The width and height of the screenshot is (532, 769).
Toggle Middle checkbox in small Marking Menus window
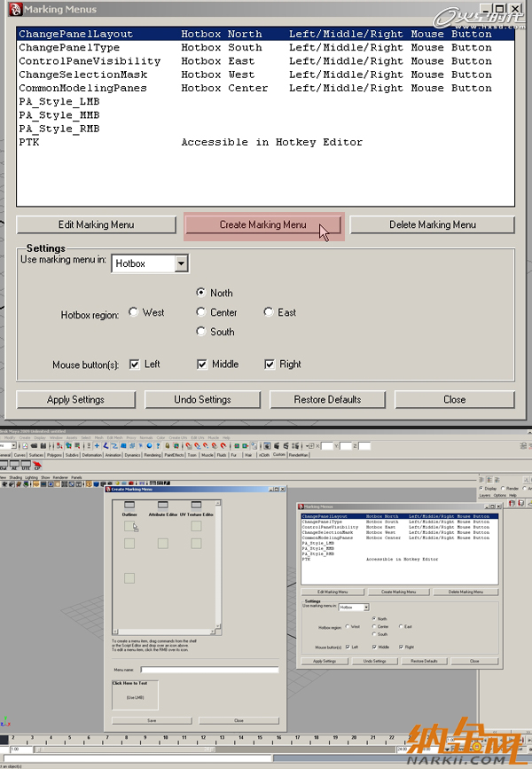[x=373, y=647]
